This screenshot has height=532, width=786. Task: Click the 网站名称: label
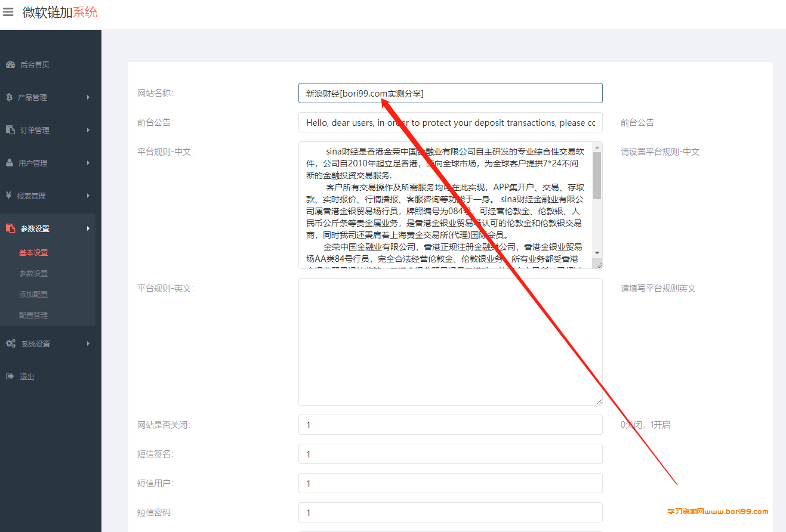point(155,93)
